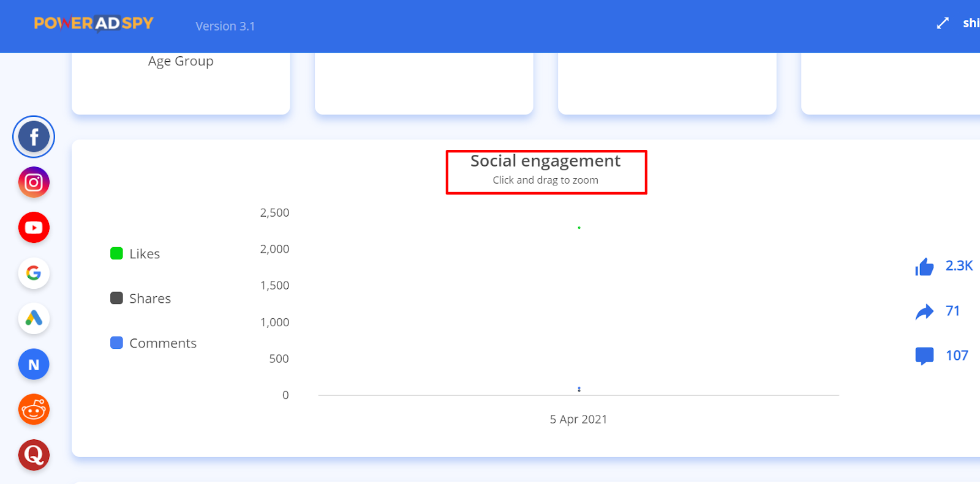Image resolution: width=980 pixels, height=484 pixels.
Task: Click the dark Shares legend swatch
Action: pos(116,298)
